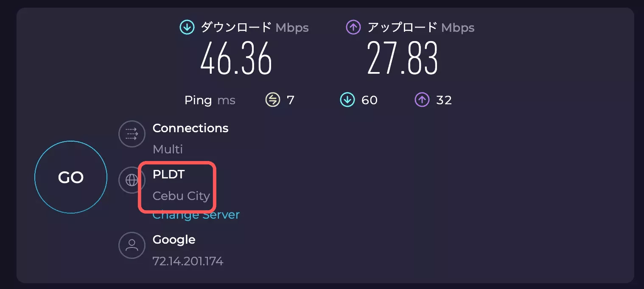Select the Connections settings entry
This screenshot has height=289, width=644.
(x=190, y=128)
